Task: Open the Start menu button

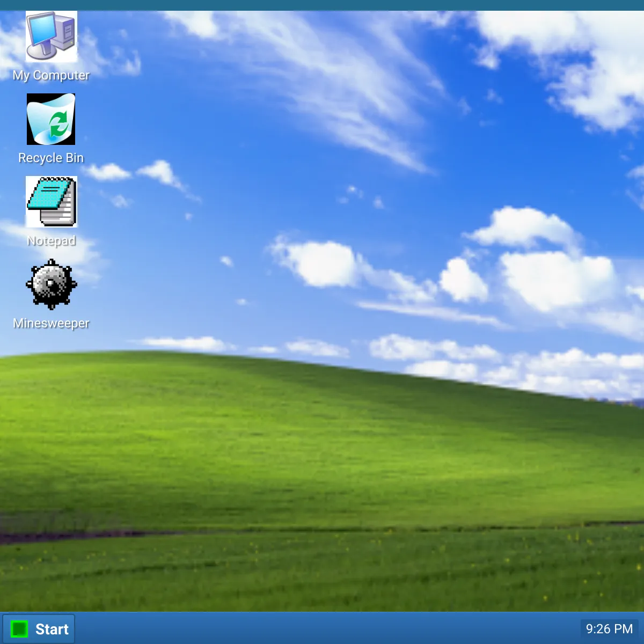Action: click(x=39, y=629)
